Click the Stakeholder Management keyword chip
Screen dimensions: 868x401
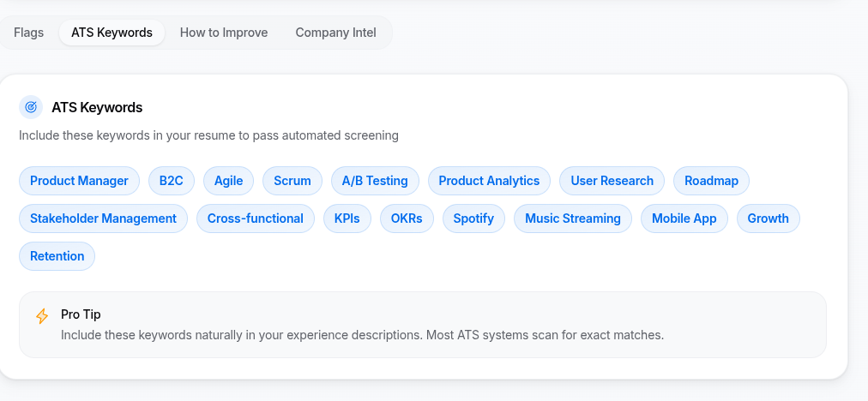[x=103, y=218]
